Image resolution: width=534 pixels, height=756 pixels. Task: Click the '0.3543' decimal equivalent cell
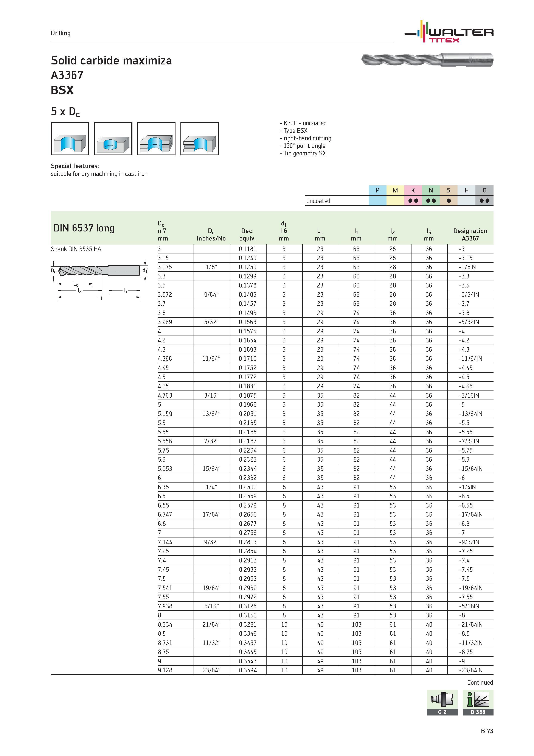pos(248,661)
